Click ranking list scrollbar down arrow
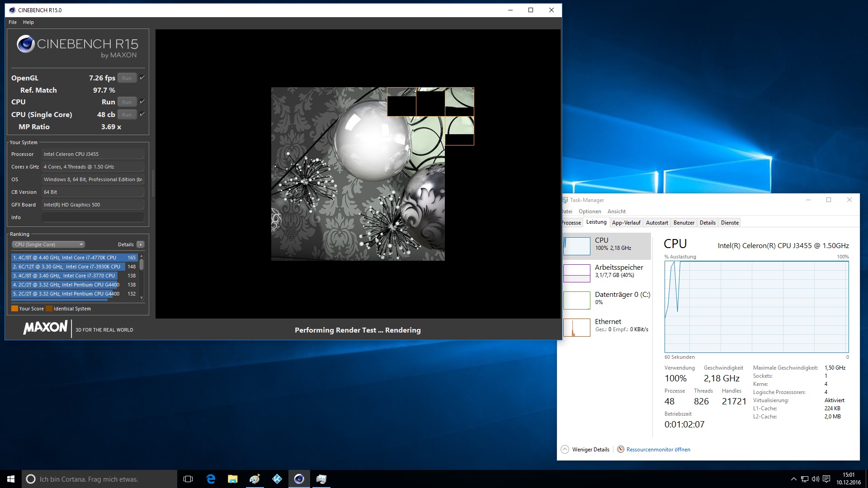 click(x=142, y=298)
